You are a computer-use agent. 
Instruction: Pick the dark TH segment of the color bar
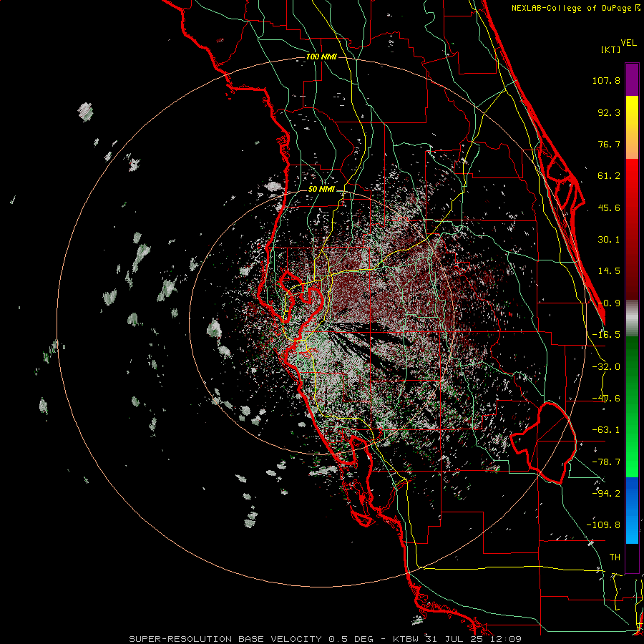632,557
